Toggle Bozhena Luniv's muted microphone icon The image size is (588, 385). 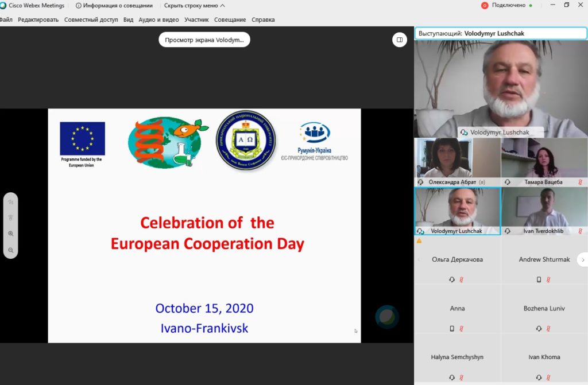coord(548,329)
